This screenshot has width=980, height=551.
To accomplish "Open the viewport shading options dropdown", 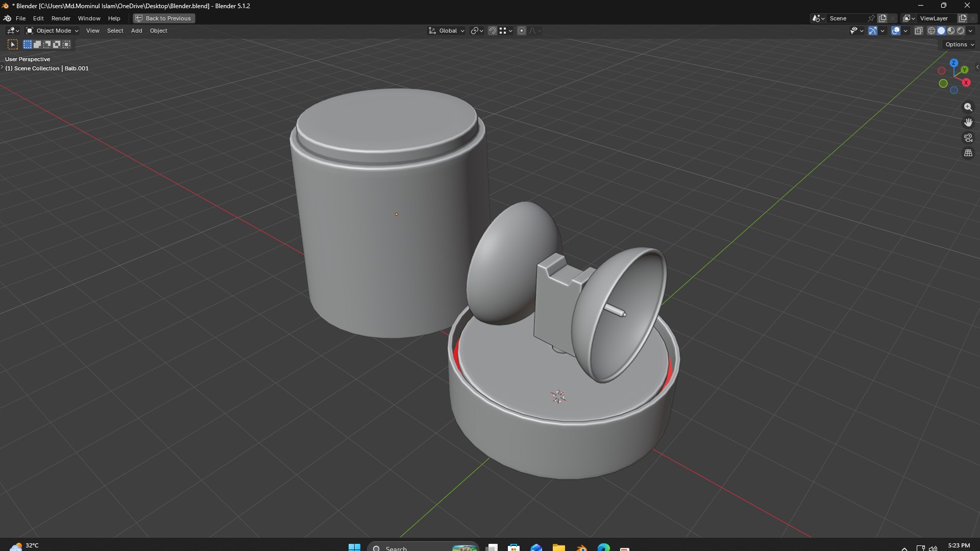I will 970,31.
